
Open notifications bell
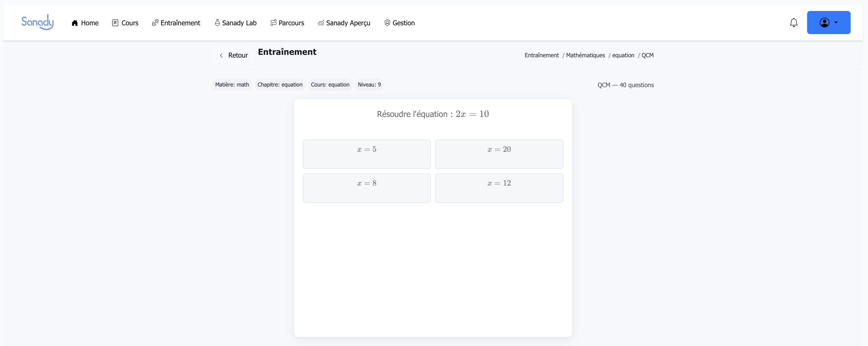[x=793, y=23]
